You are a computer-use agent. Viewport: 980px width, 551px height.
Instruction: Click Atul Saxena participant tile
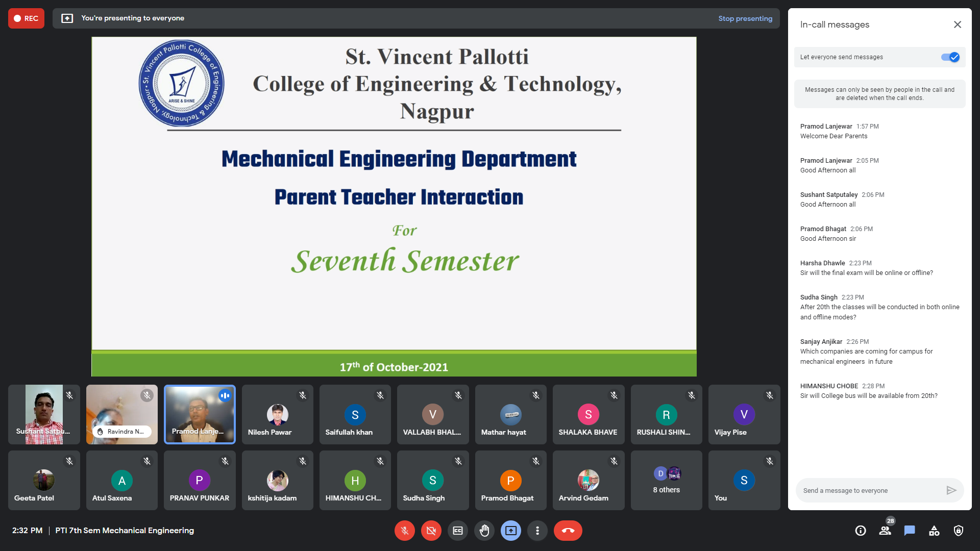[122, 480]
